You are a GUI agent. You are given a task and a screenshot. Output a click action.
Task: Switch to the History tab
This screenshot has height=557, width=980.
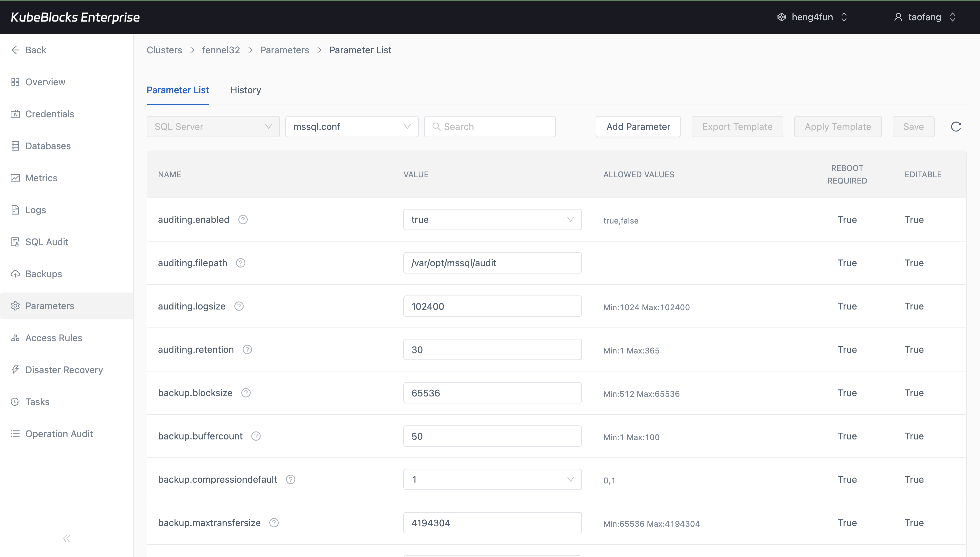(x=245, y=90)
